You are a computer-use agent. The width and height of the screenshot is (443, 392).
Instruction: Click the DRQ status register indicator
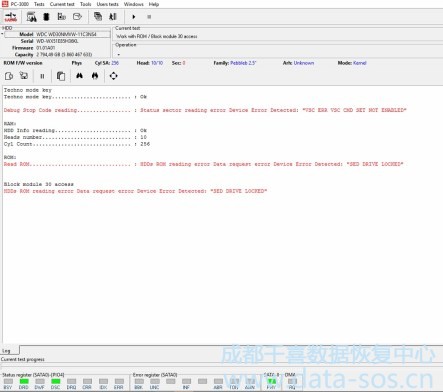click(71, 381)
